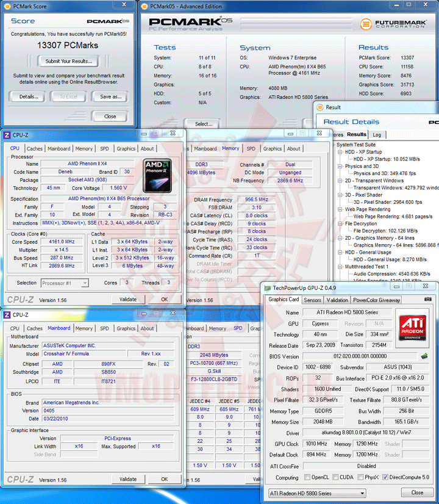The width and height of the screenshot is (439, 504).
Task: Click the Close button in GPU-Z
Action: click(x=417, y=492)
